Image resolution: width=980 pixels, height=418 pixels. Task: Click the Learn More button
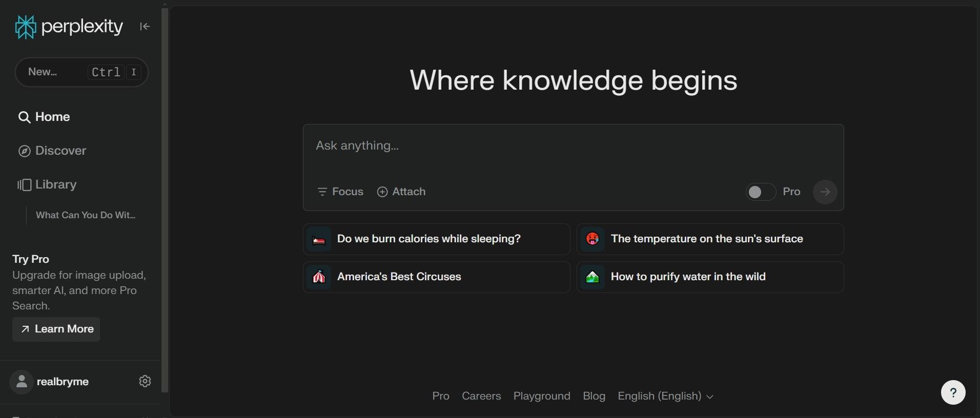pyautogui.click(x=56, y=329)
